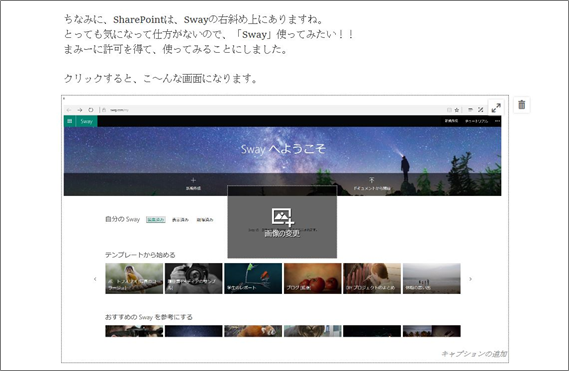Select the first highlighted tab after 自分の Sway
The image size is (569, 371).
tap(156, 220)
